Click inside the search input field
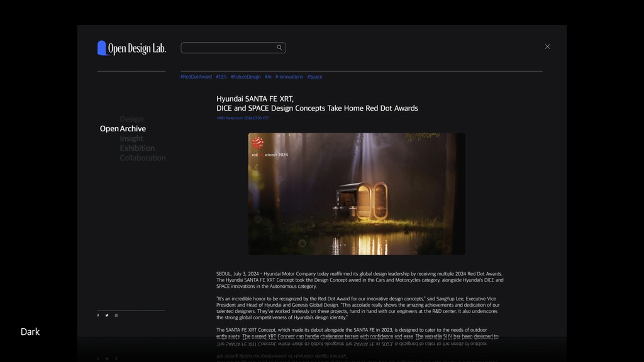This screenshot has height=362, width=644. pos(233,48)
